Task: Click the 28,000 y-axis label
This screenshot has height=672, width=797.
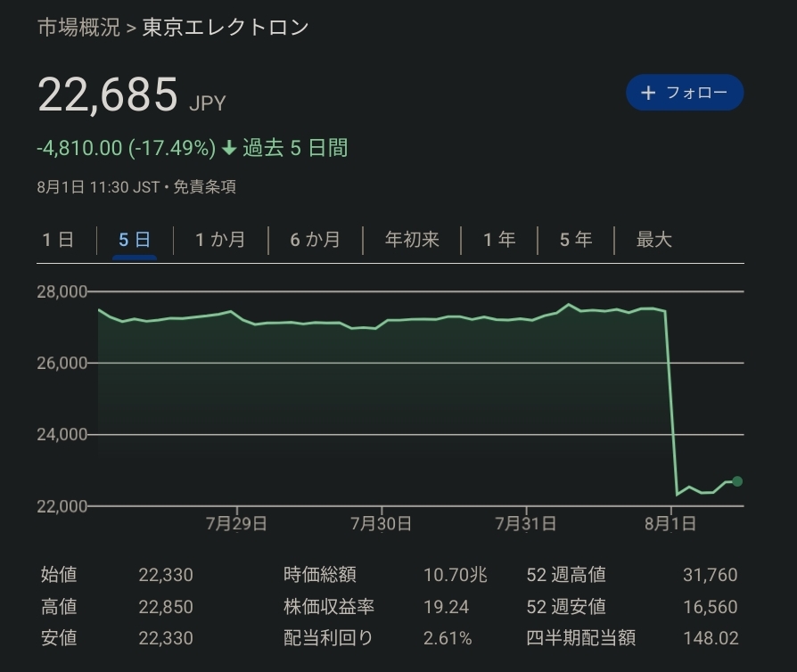Action: coord(62,291)
